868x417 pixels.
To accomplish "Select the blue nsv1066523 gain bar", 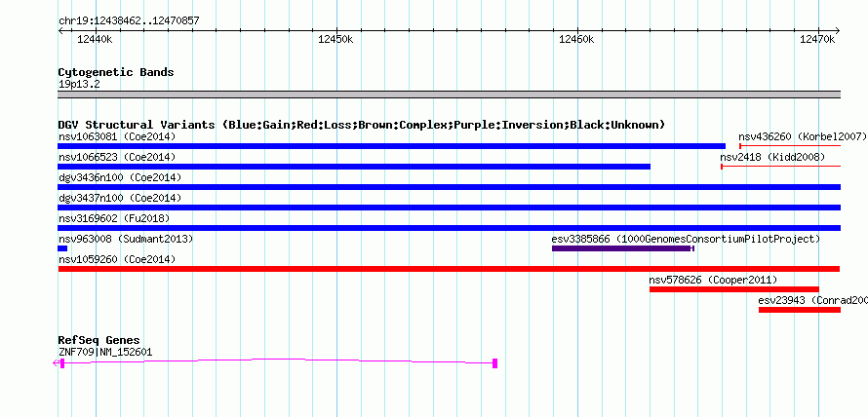I will 354,167.
